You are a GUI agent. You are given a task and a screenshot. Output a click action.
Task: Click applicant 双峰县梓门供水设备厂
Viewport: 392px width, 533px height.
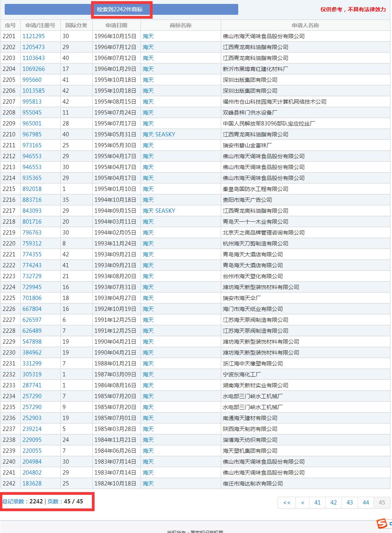coord(250,113)
